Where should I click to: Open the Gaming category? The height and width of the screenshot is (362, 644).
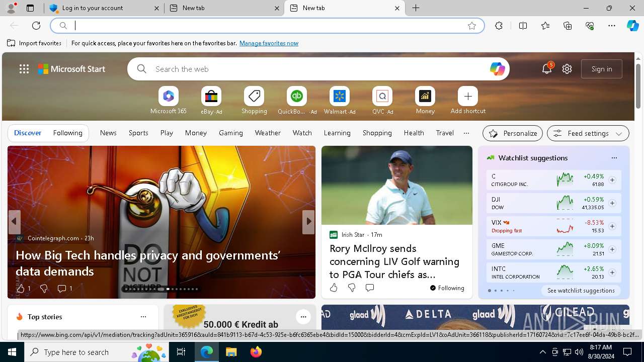point(231,133)
